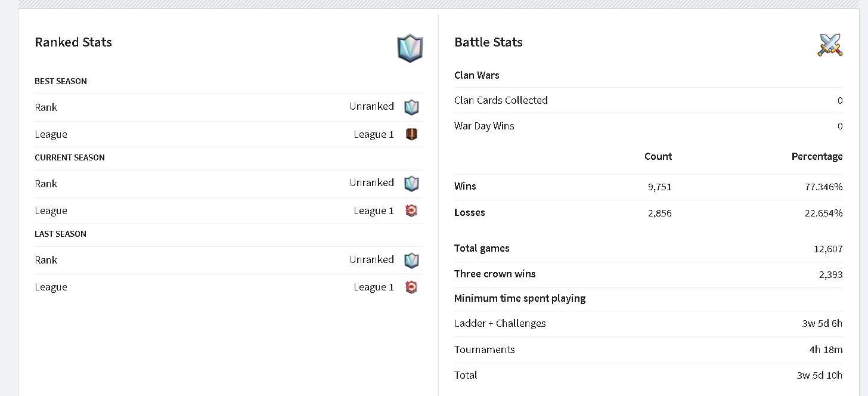Click the Count column header
The width and height of the screenshot is (868, 396).
[658, 156]
